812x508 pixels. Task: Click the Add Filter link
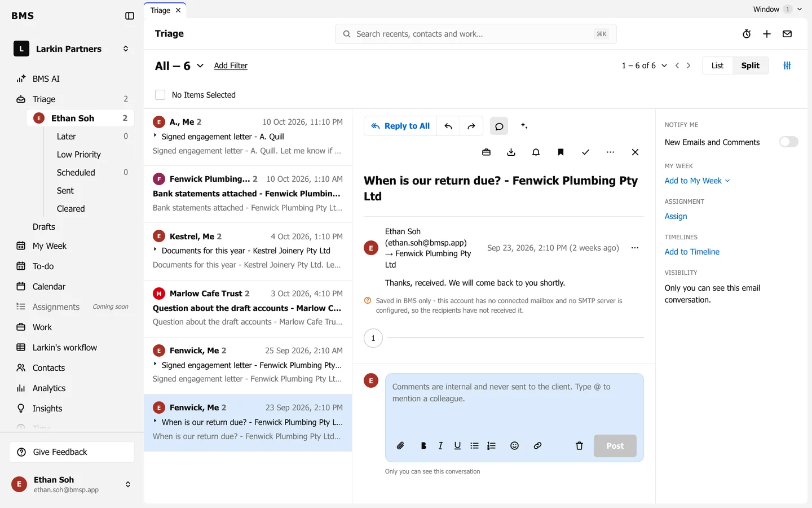pyautogui.click(x=231, y=65)
